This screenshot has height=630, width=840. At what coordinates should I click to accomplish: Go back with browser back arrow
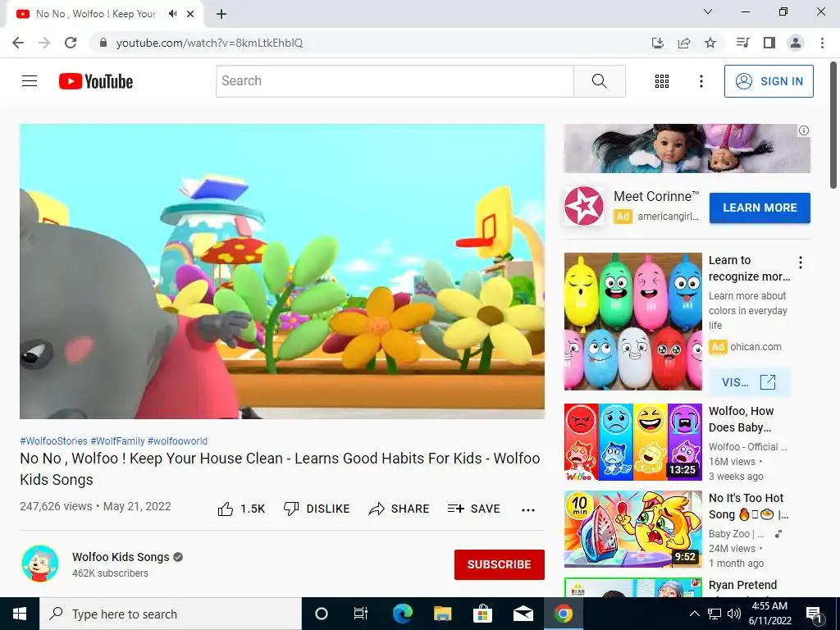[18, 43]
